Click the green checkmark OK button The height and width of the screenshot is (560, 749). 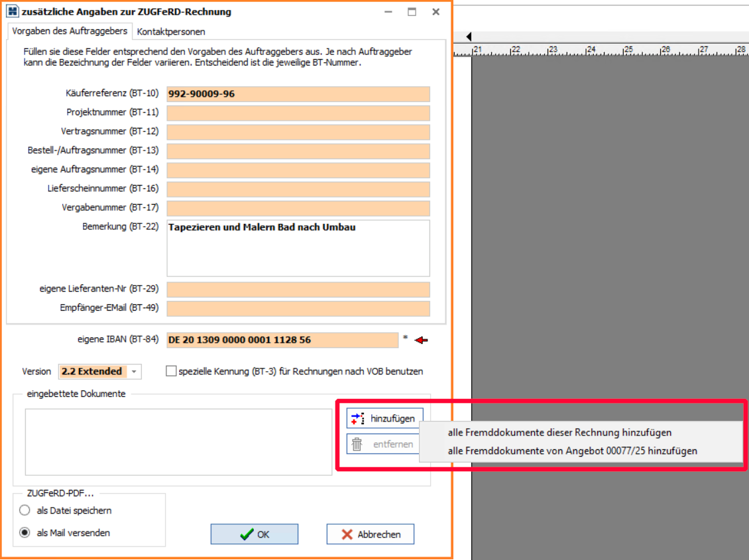click(x=255, y=534)
